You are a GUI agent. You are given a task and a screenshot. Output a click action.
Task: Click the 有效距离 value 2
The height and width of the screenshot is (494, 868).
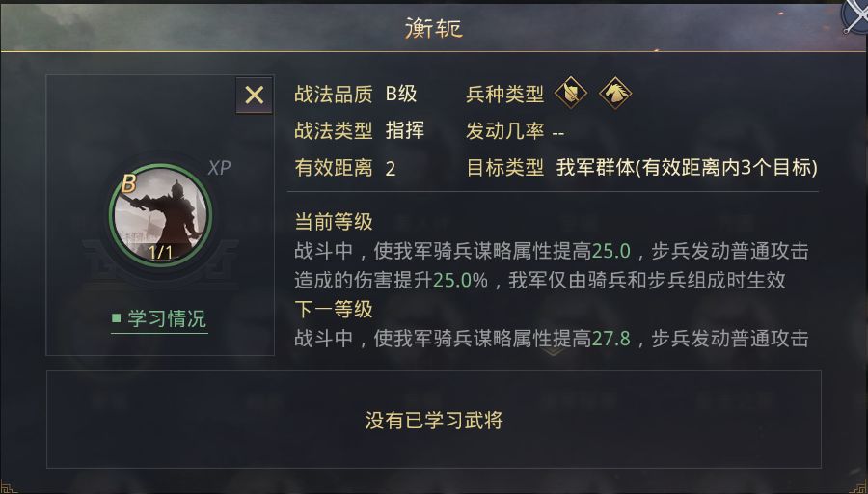391,168
